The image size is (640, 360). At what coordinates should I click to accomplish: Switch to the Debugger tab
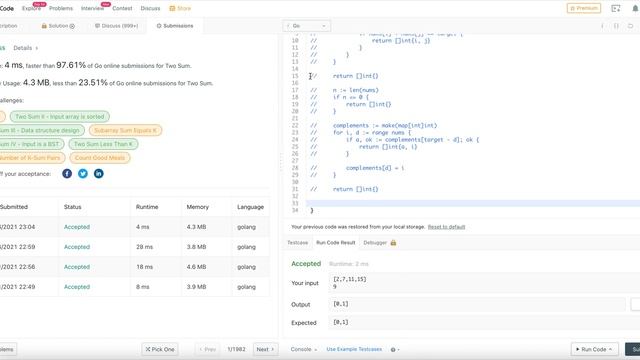point(375,242)
